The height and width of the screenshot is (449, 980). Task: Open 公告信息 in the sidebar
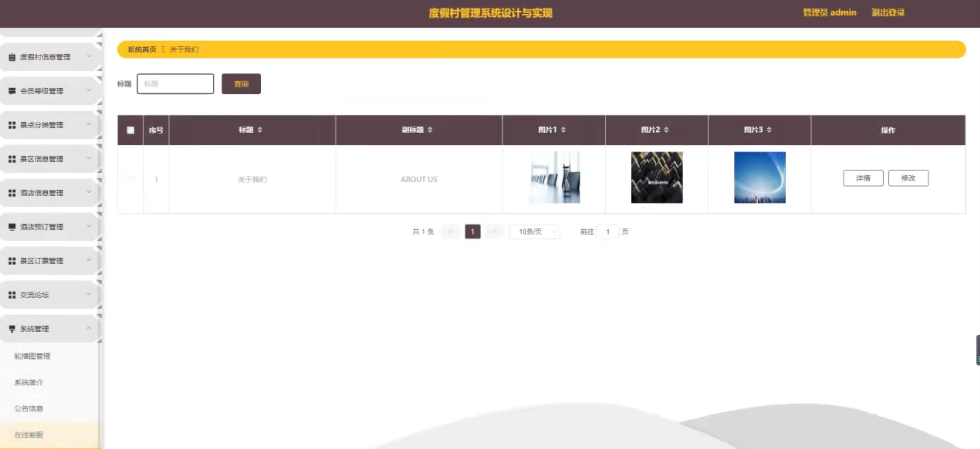(29, 408)
